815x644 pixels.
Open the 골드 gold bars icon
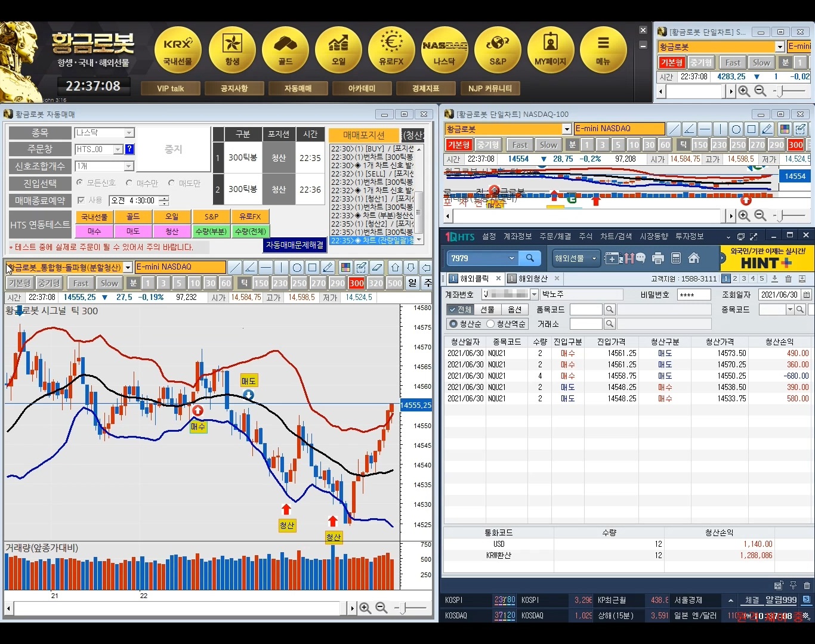[285, 50]
